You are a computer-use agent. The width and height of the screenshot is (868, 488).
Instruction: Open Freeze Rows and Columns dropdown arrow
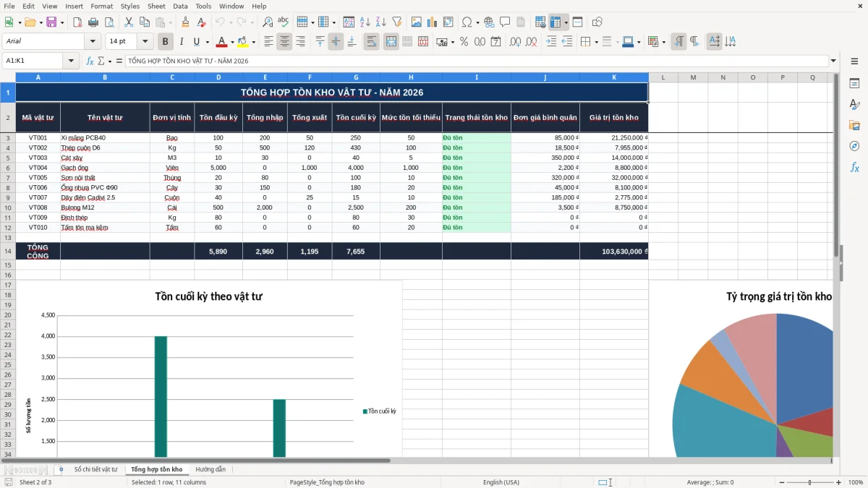tap(566, 22)
